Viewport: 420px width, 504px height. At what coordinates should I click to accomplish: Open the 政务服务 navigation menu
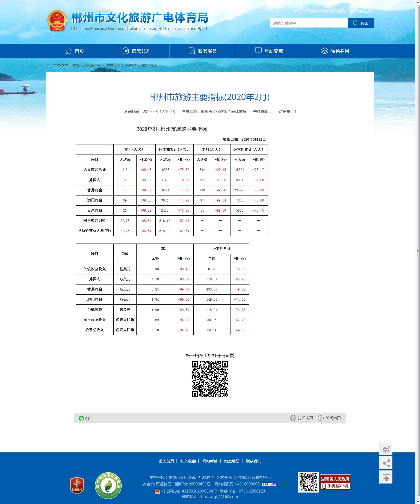pos(203,51)
